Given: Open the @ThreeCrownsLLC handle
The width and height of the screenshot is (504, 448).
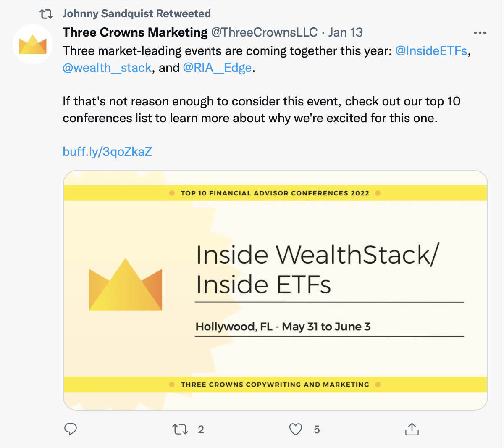Looking at the screenshot, I should point(264,32).
